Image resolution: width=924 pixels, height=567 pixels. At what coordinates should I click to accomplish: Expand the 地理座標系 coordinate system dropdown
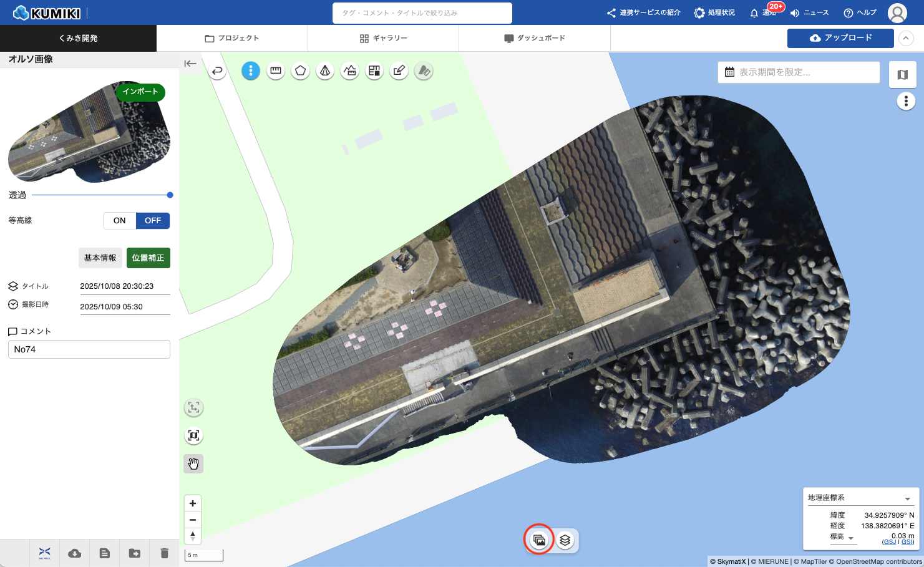click(907, 498)
